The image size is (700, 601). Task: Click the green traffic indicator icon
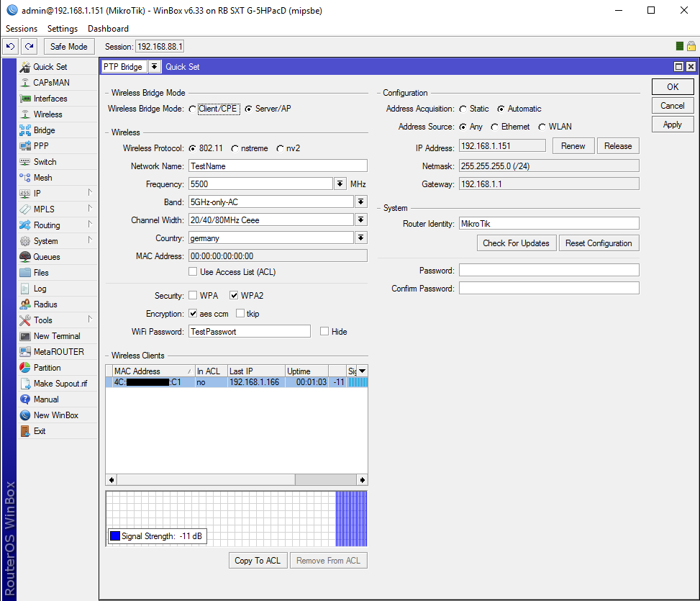pos(679,46)
